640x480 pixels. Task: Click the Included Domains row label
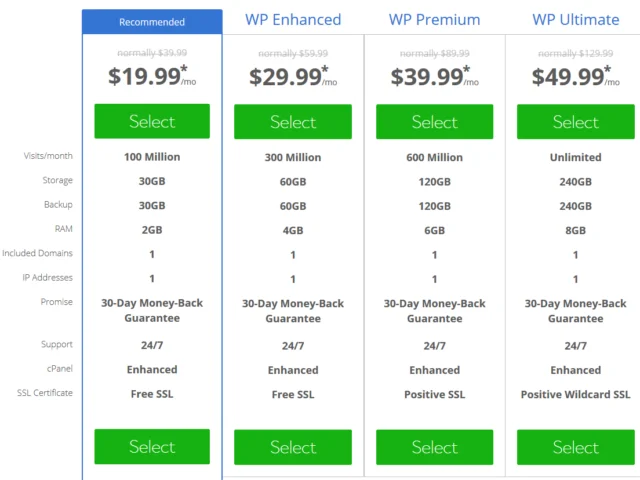pos(37,253)
